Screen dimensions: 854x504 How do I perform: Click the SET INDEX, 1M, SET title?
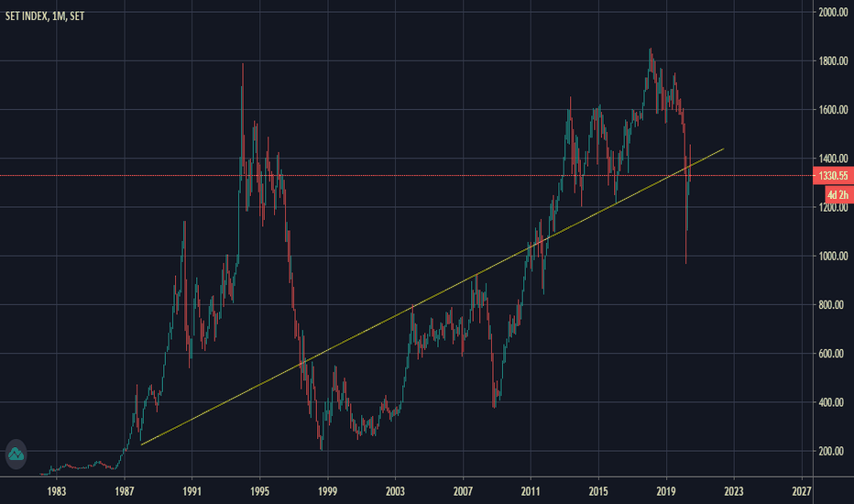tap(45, 16)
